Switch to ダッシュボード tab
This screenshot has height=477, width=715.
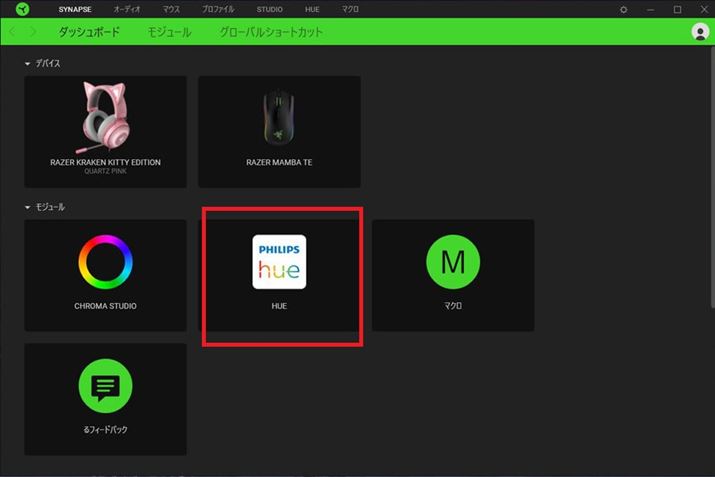(x=89, y=32)
